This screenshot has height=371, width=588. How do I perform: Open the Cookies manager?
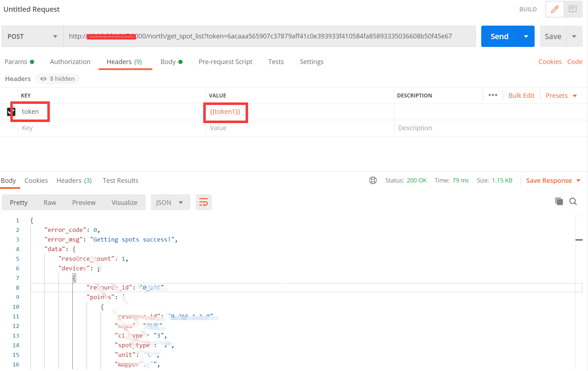[x=550, y=62]
